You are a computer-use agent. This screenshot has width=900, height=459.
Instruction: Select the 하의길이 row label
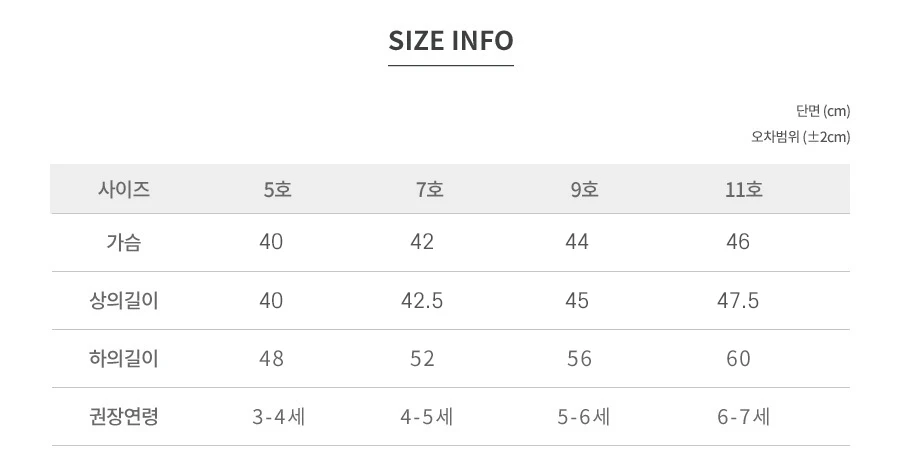coord(123,359)
